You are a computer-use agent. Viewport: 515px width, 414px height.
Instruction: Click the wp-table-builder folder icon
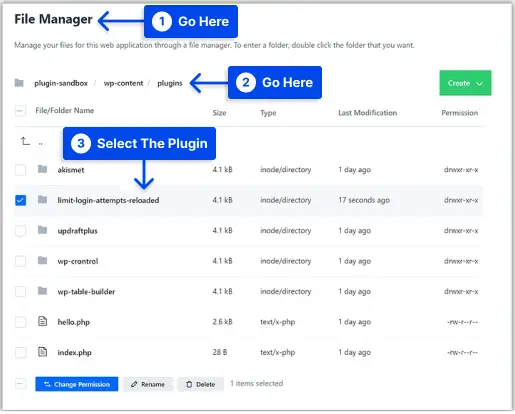pyautogui.click(x=42, y=291)
